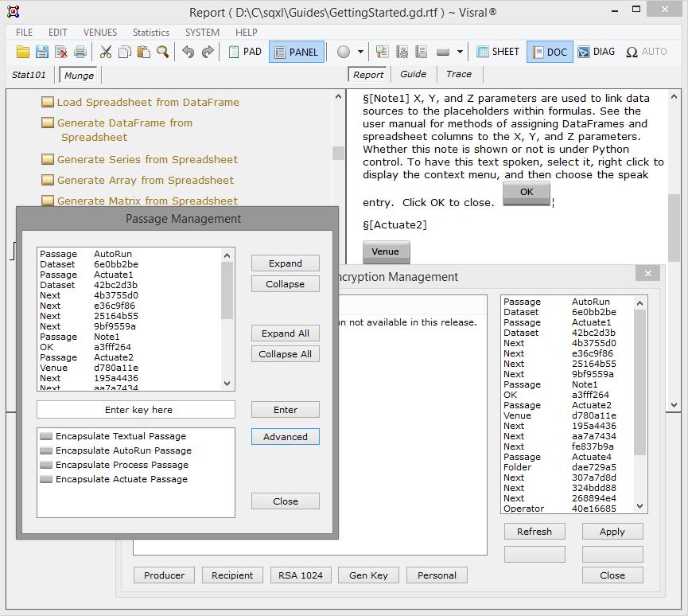The width and height of the screenshot is (688, 616).
Task: Click Expand All in Passage Management
Action: [285, 333]
